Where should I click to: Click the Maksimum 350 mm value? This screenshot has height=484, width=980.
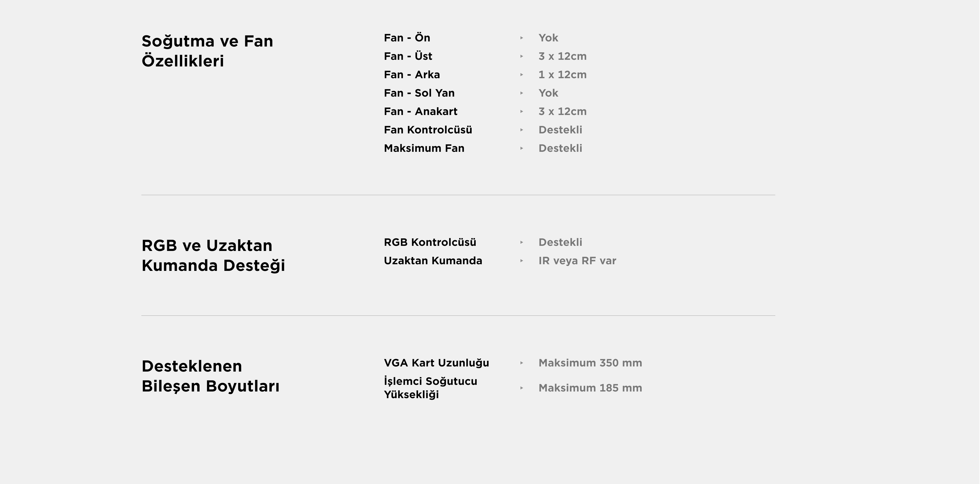(x=590, y=363)
